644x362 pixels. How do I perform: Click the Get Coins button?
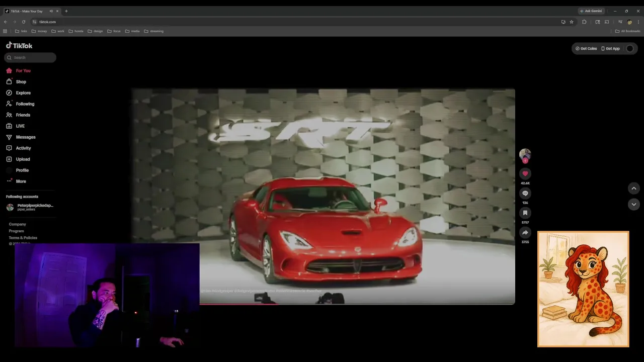(x=586, y=49)
